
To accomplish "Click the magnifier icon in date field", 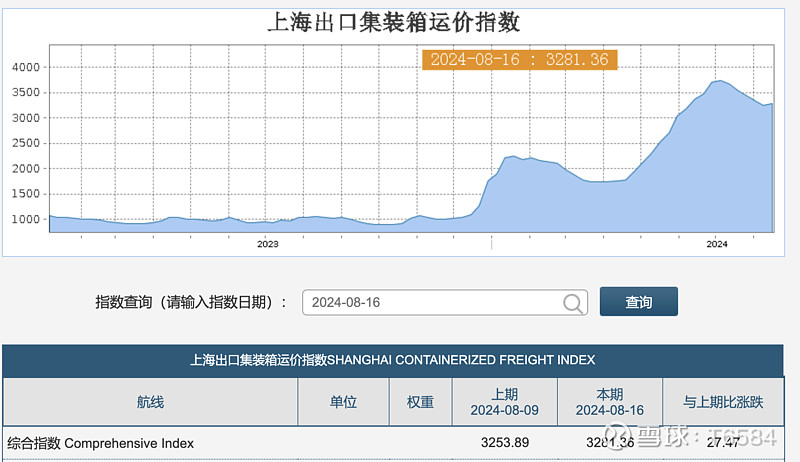I will pos(572,303).
